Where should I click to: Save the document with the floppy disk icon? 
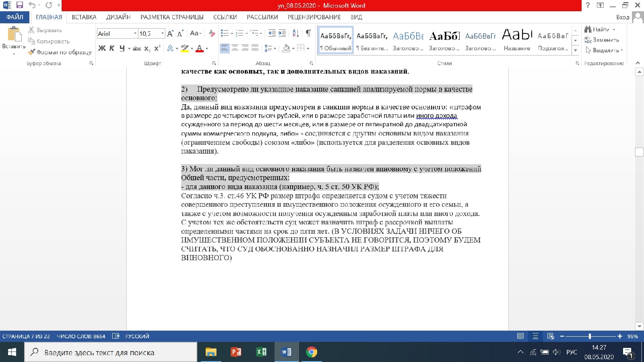click(19, 5)
